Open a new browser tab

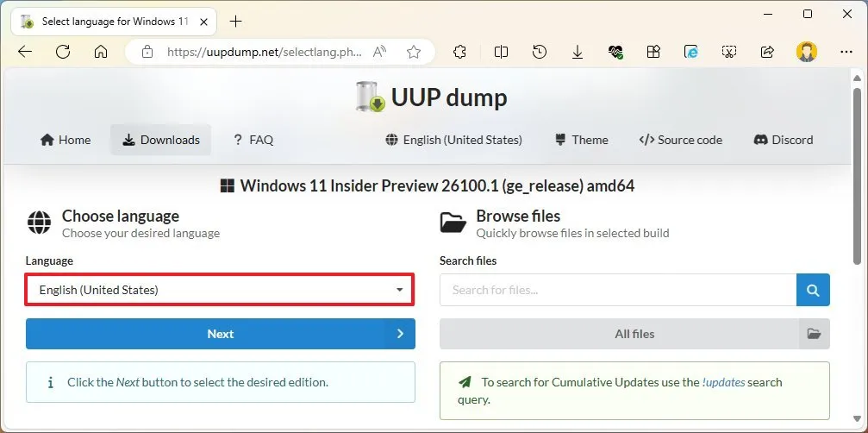tap(236, 22)
